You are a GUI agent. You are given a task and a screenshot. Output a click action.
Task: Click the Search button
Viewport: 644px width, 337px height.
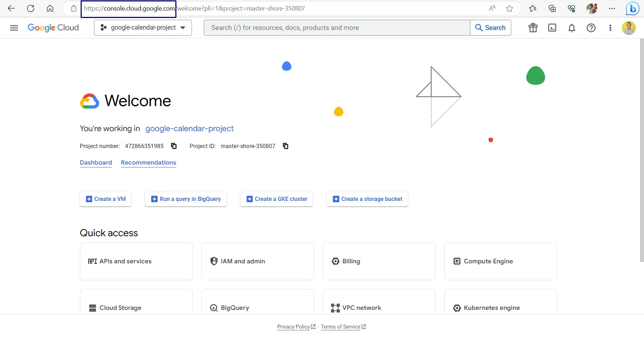click(490, 27)
